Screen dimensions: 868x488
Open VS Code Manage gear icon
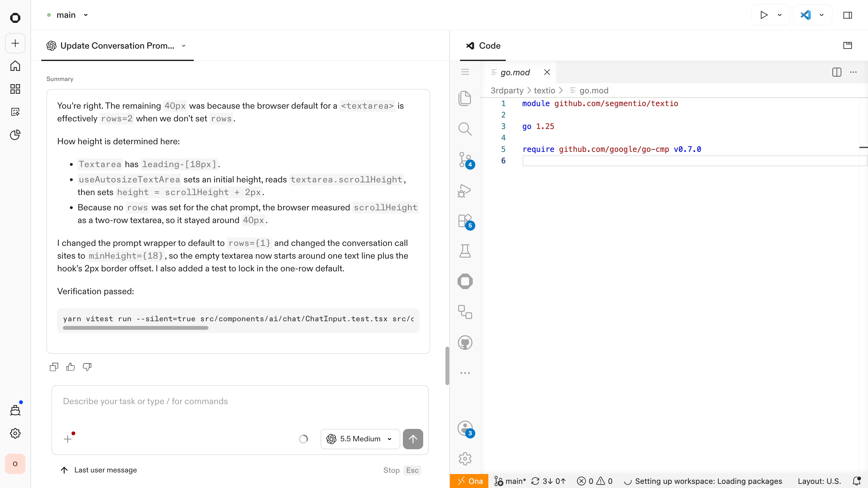465,459
